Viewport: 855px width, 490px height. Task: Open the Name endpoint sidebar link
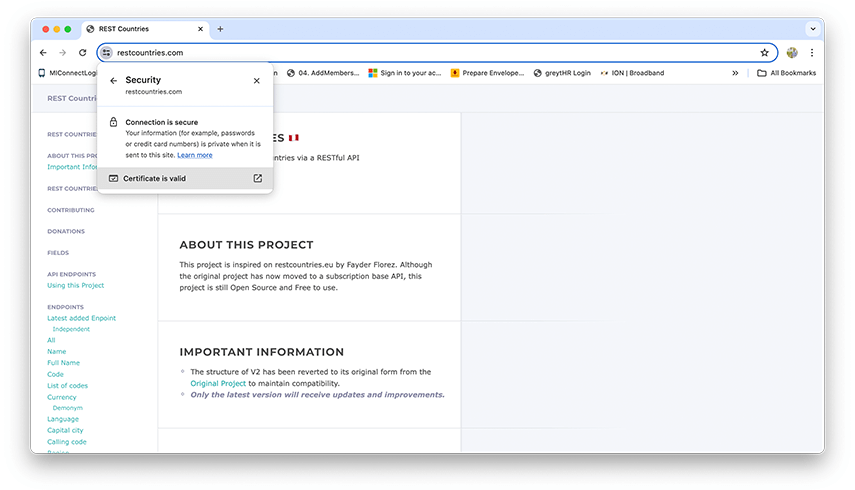coord(57,352)
